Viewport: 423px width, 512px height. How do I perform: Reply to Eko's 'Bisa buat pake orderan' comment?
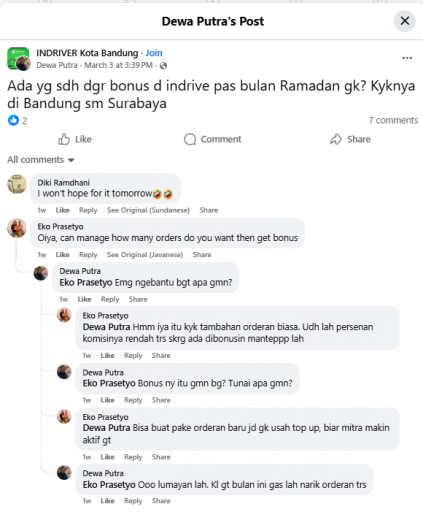point(133,457)
